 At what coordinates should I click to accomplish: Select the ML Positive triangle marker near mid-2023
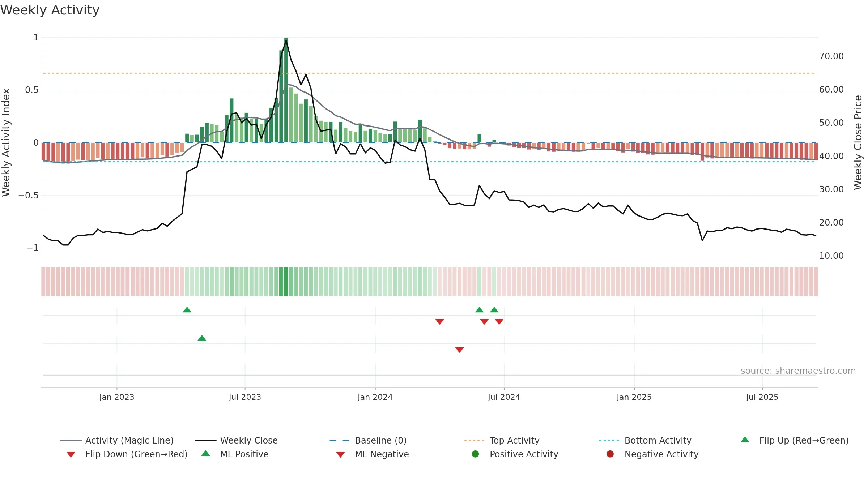click(202, 338)
